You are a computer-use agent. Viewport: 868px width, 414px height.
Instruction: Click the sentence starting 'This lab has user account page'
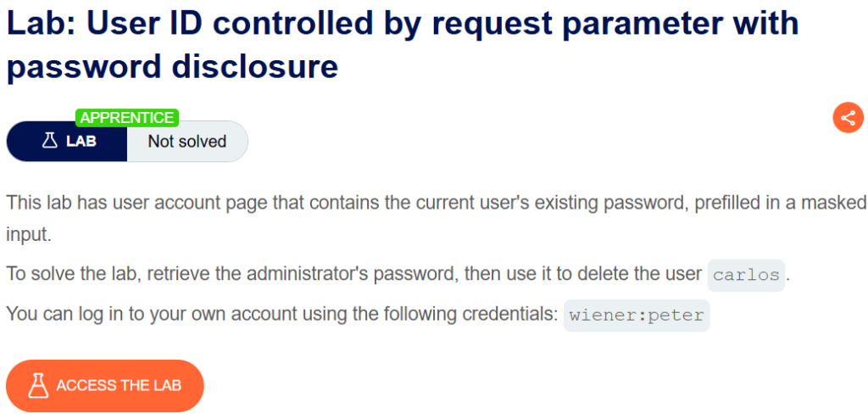coord(436,218)
